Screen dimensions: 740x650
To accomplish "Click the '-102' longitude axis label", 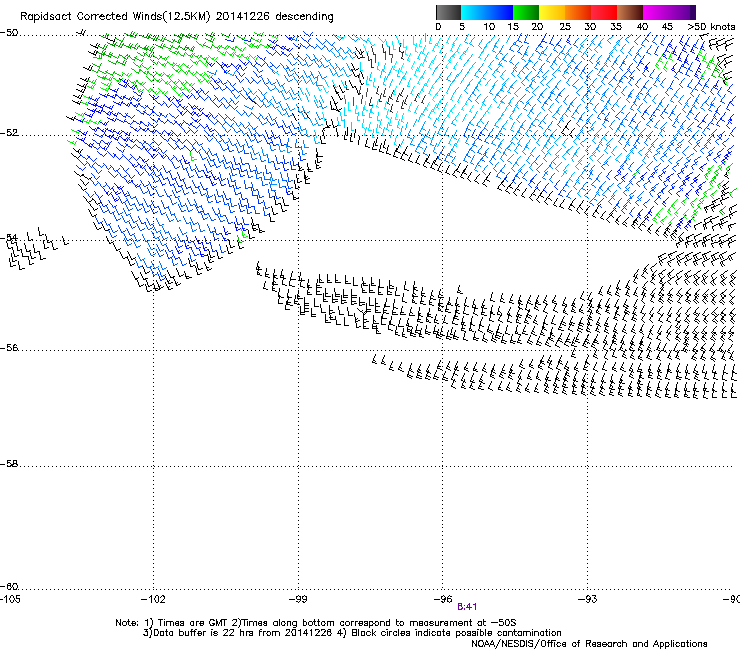I will [x=153, y=599].
